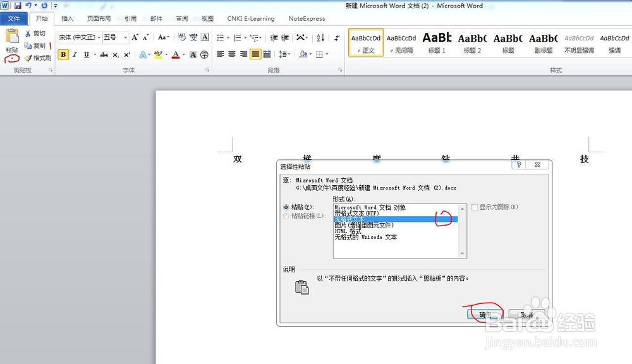Image resolution: width=632 pixels, height=364 pixels.
Task: Click the font color swatch
Action: tap(176, 54)
